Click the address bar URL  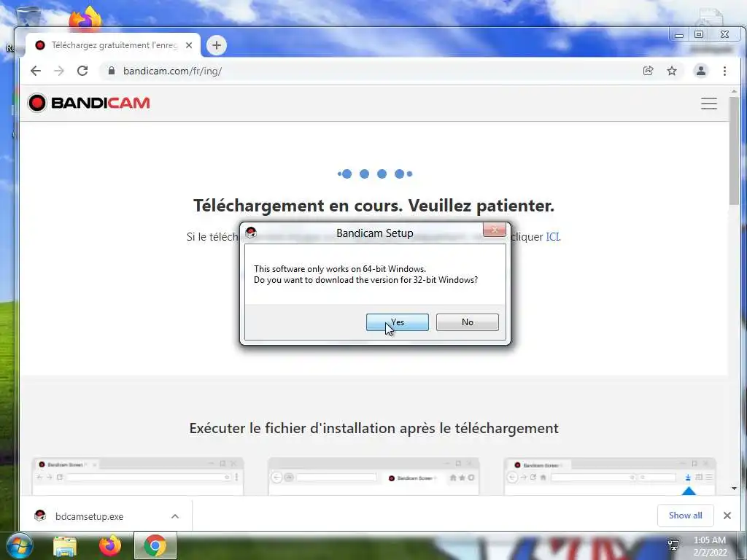pos(172,71)
